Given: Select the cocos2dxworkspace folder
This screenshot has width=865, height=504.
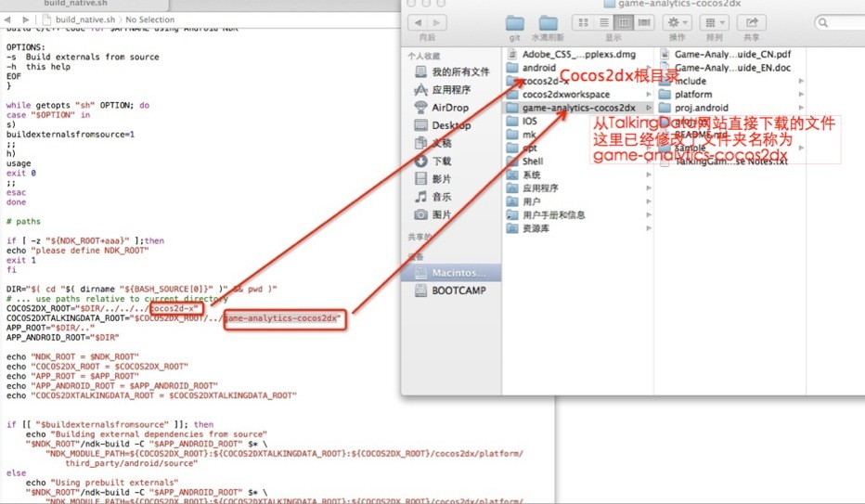Looking at the screenshot, I should point(577,95).
